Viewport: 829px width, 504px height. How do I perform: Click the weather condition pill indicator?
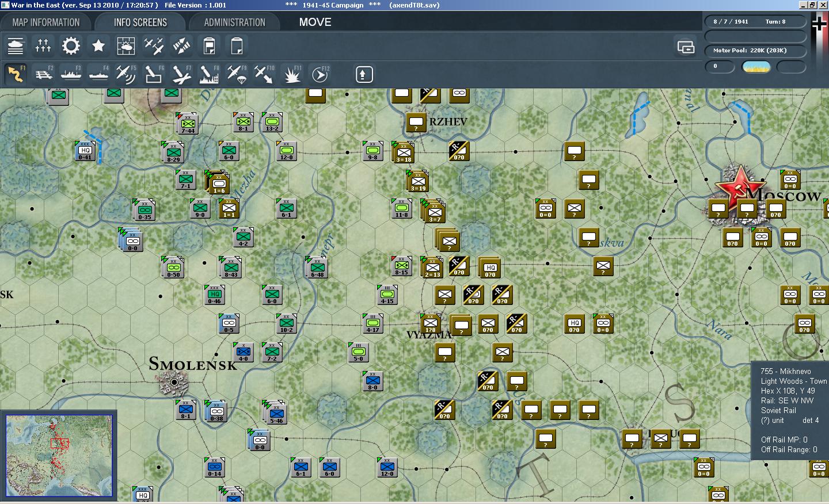(x=756, y=67)
